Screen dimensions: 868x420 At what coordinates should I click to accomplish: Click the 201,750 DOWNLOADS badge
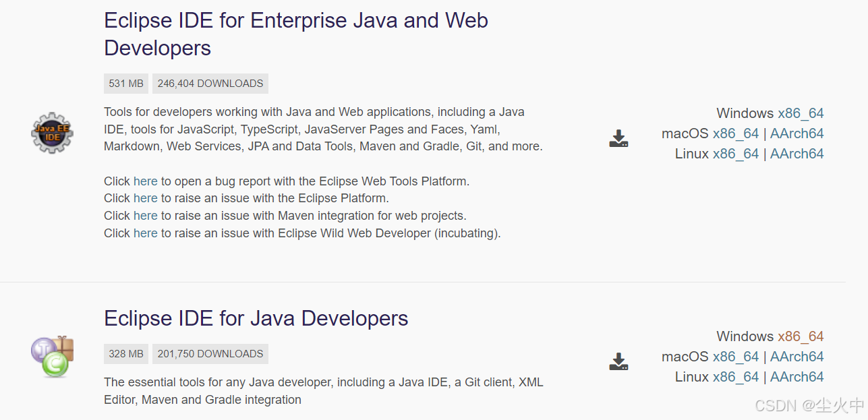click(210, 354)
